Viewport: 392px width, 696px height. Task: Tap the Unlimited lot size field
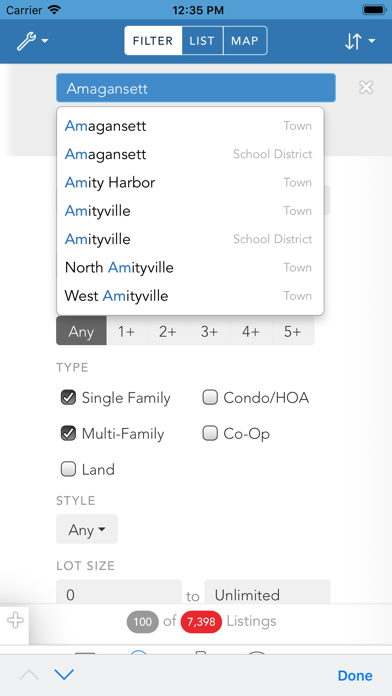pyautogui.click(x=267, y=593)
